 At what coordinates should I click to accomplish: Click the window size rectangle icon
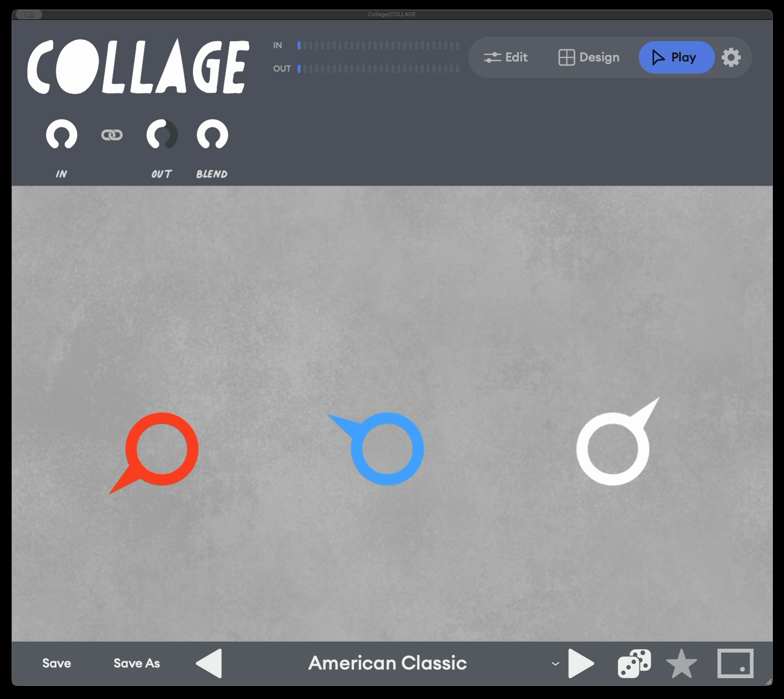pos(735,663)
